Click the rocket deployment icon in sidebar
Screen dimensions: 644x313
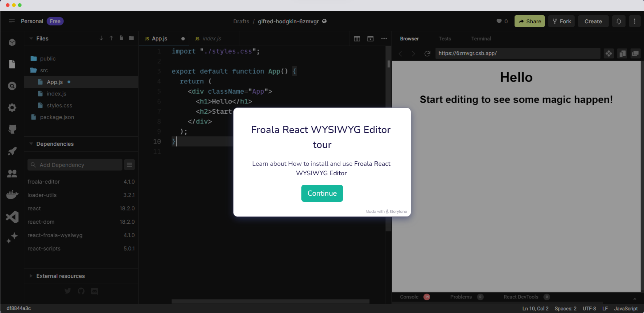[12, 151]
